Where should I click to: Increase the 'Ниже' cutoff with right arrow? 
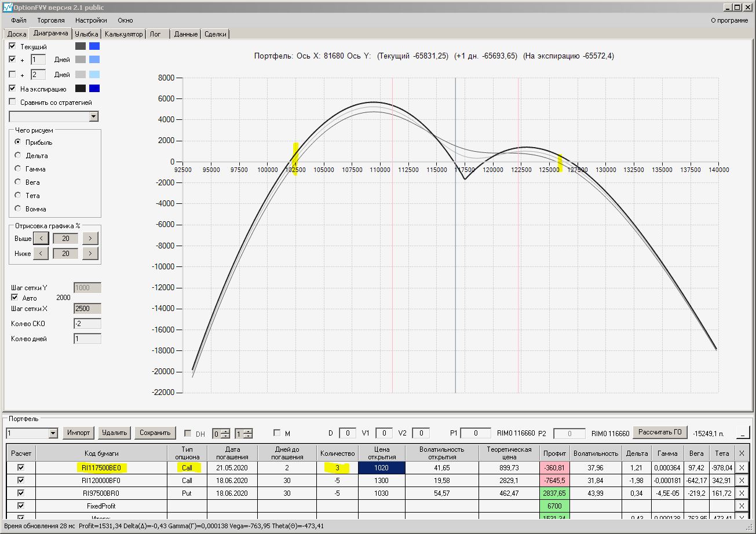[x=90, y=253]
